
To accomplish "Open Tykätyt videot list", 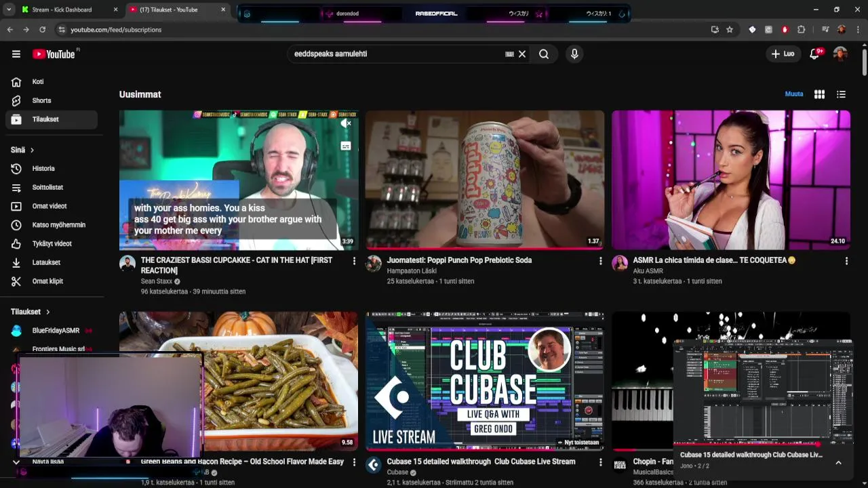I will tap(52, 243).
